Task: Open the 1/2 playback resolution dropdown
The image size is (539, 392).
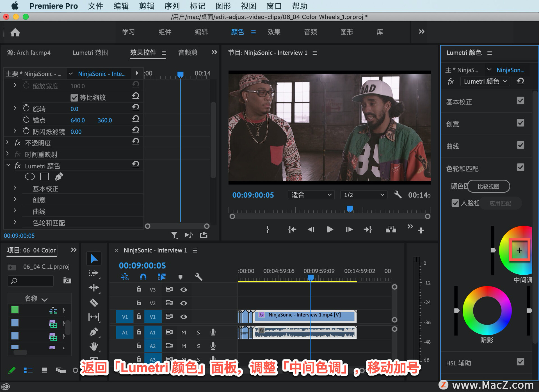Action: [364, 195]
